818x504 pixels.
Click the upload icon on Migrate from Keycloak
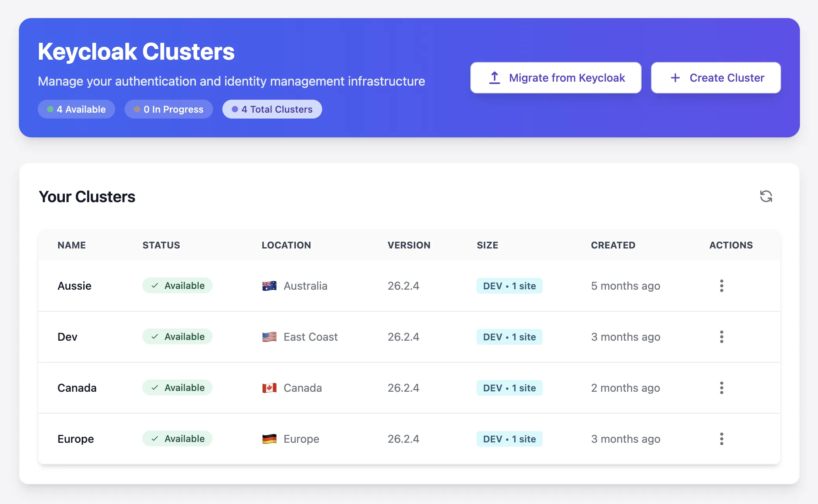pyautogui.click(x=494, y=78)
